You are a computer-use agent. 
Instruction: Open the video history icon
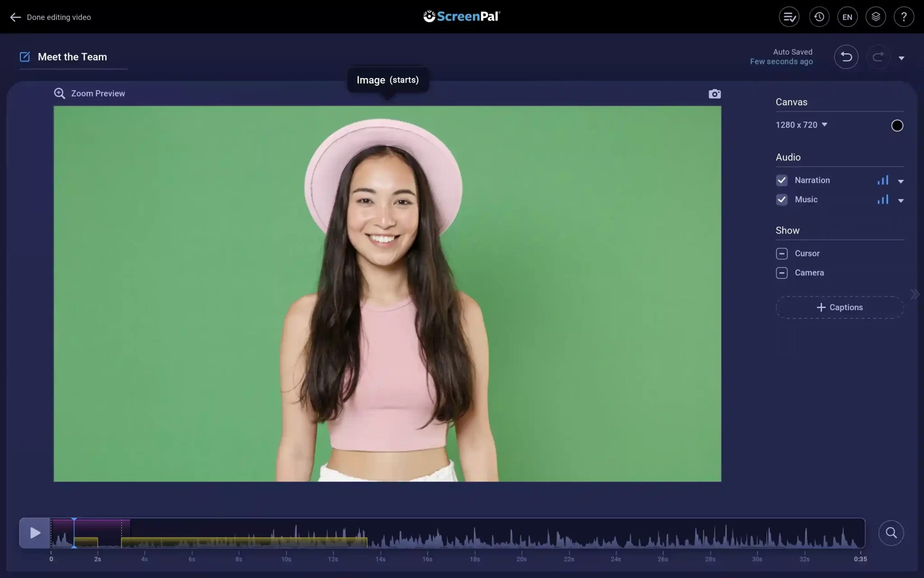pyautogui.click(x=819, y=17)
